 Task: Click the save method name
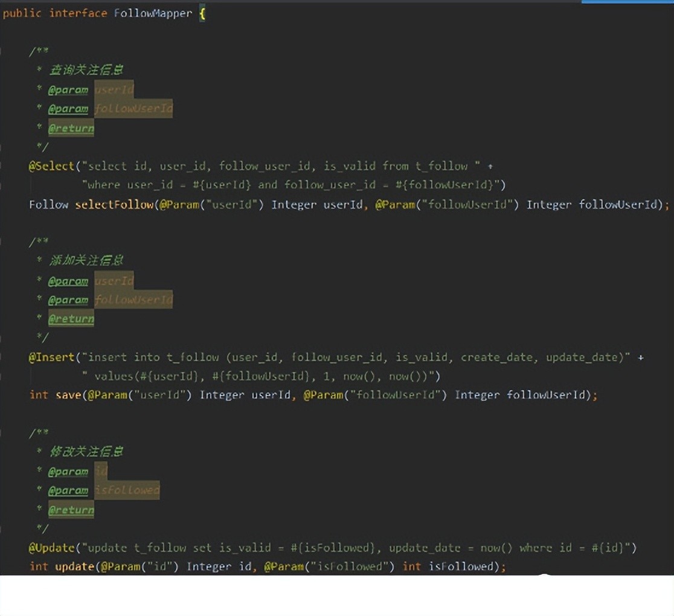[68, 395]
